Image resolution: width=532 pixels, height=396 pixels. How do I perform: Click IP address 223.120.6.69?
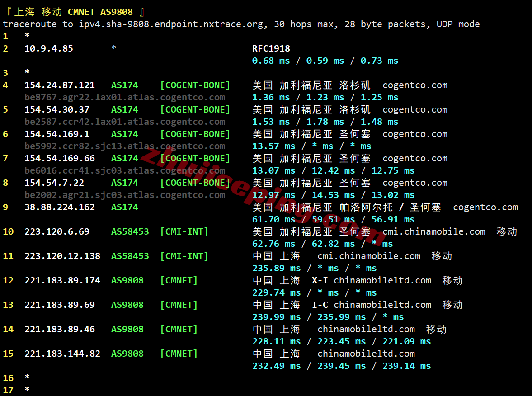tap(57, 232)
